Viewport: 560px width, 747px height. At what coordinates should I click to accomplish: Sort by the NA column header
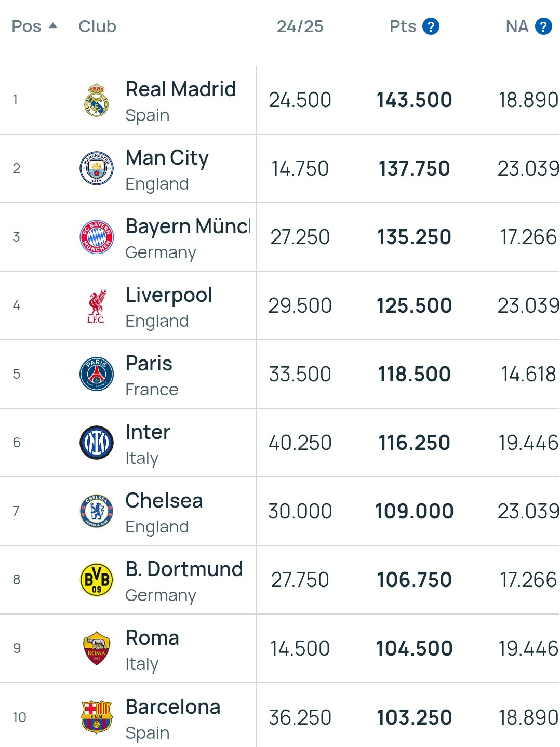517,26
